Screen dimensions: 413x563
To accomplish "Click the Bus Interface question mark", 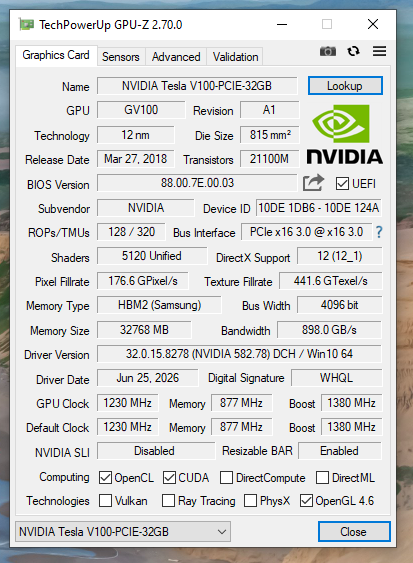I will (x=379, y=232).
